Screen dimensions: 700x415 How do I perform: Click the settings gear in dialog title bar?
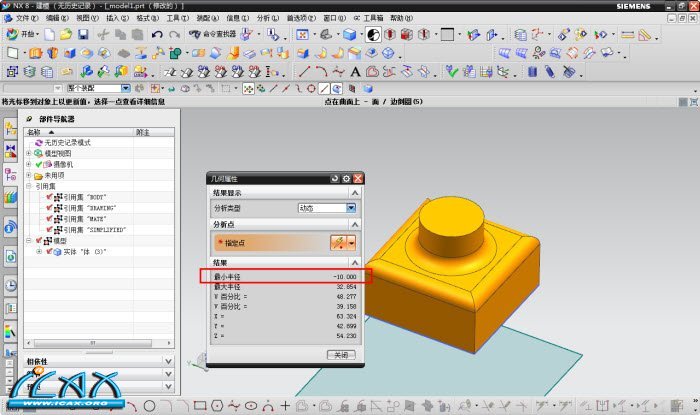346,178
